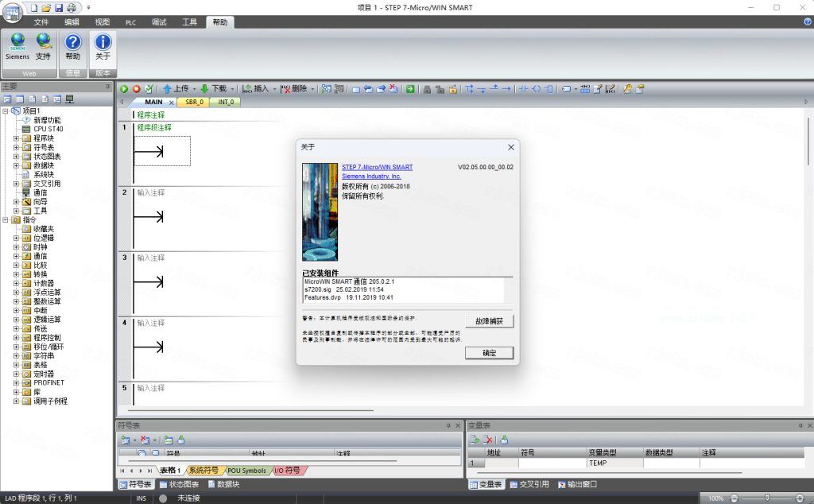Expand the 程序块 tree node
This screenshot has height=504, width=814.
tap(16, 138)
